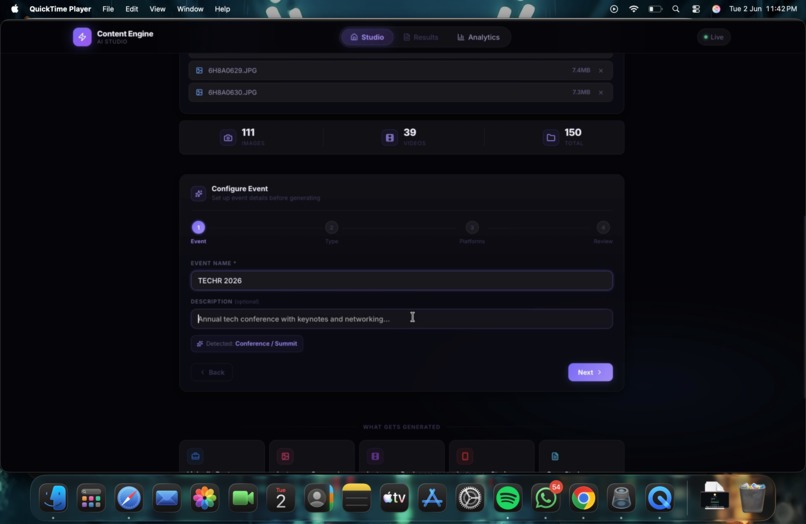Remove file 6H8A0630.JPG with its X

pyautogui.click(x=600, y=93)
